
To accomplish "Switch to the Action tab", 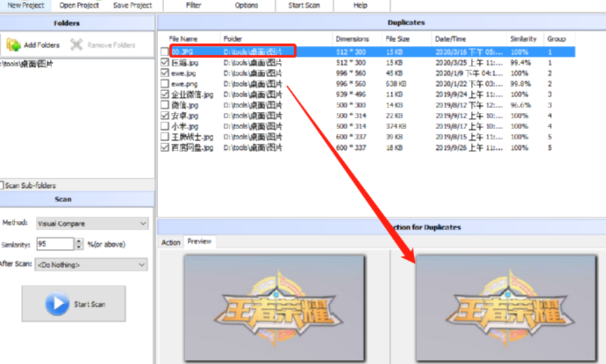I will [x=171, y=242].
